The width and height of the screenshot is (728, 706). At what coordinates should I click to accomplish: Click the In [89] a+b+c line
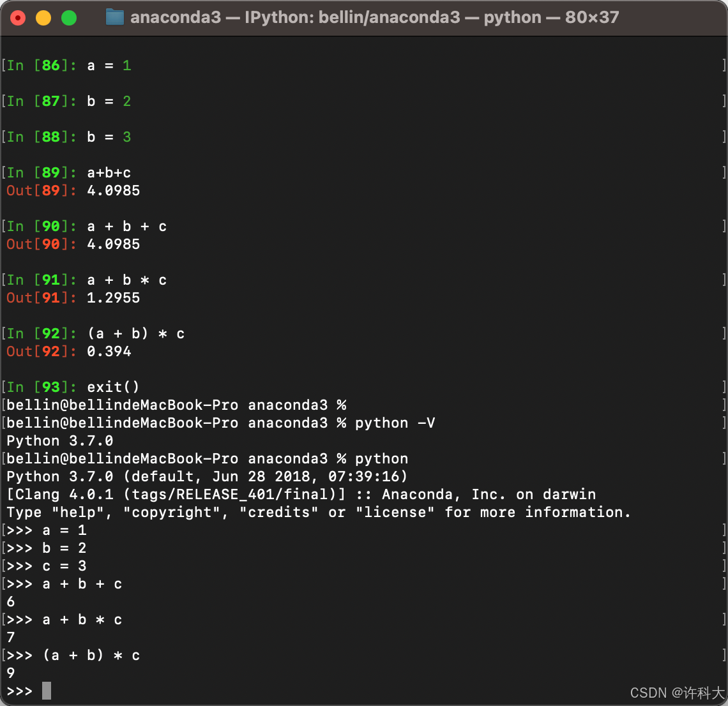point(69,173)
